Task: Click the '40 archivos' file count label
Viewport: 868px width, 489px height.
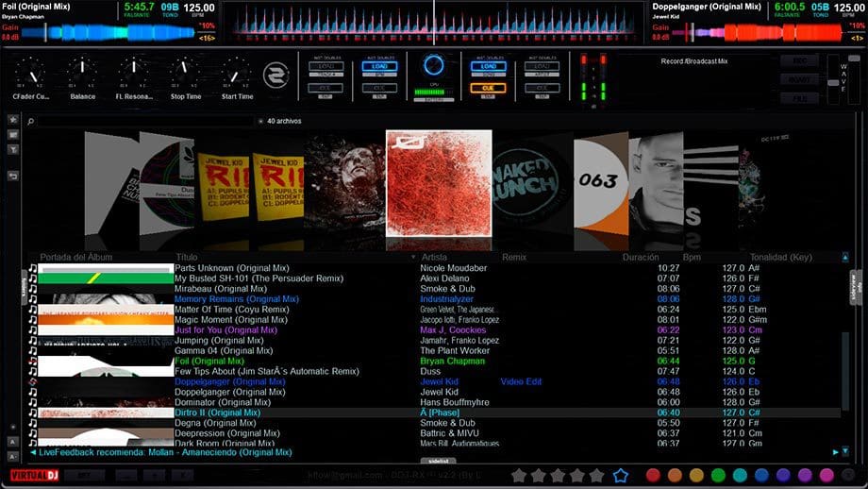Action: 284,121
